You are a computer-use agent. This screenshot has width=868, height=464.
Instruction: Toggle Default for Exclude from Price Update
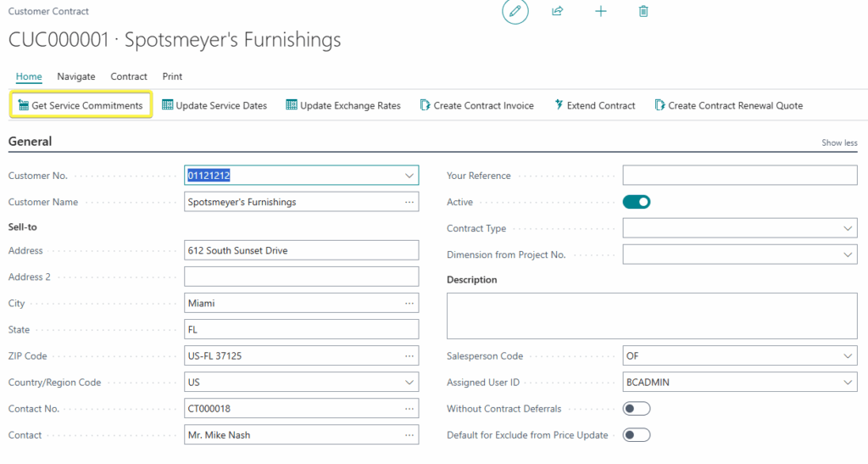[x=637, y=435]
